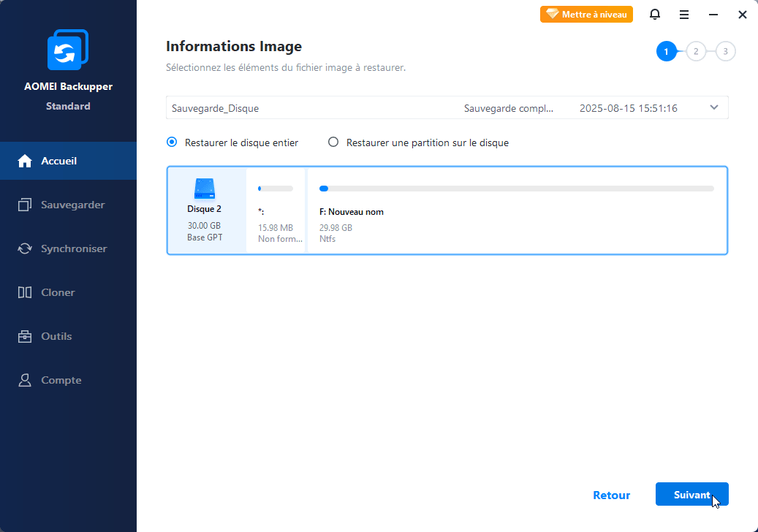
Task: Click step 1 indicator circle
Action: pyautogui.click(x=666, y=51)
